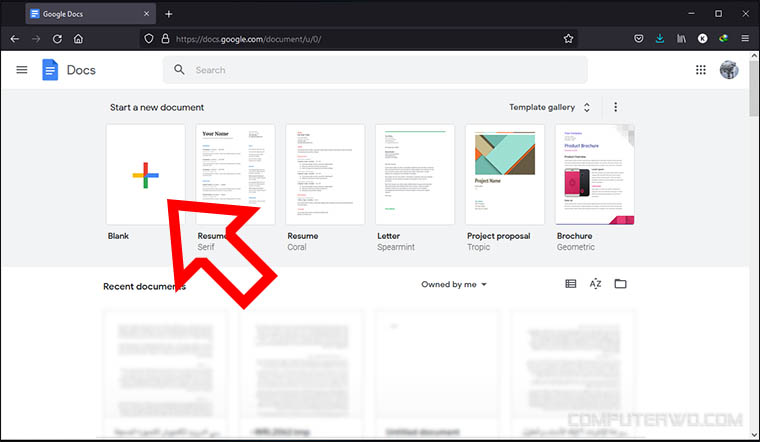Viewport: 760px width, 442px height.
Task: Bookmark this page with the star icon
Action: pyautogui.click(x=569, y=39)
